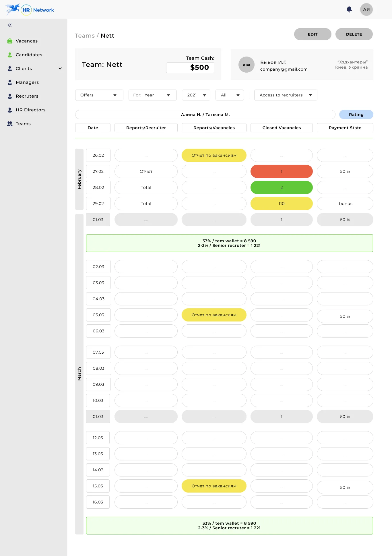Open the 2021 year dropdown

196,95
